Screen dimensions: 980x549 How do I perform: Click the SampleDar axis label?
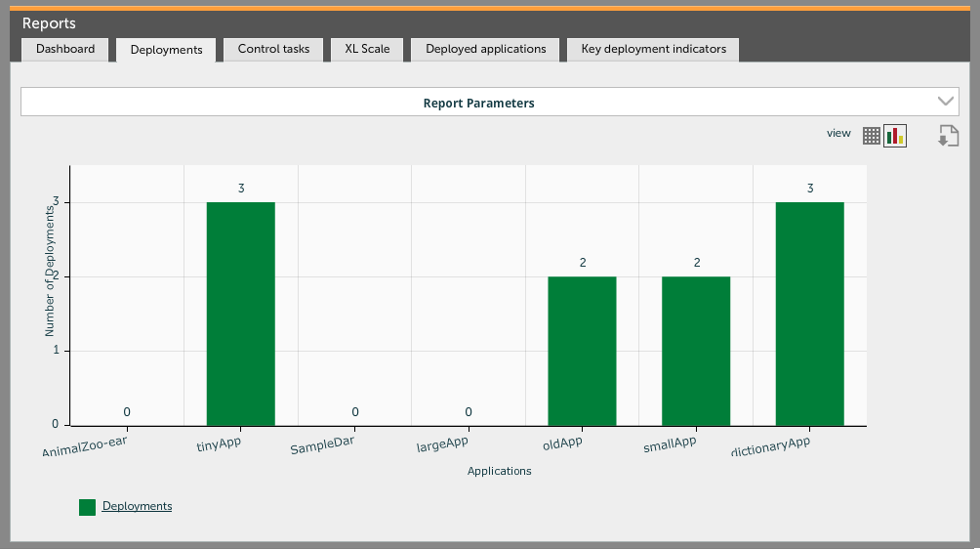[322, 446]
